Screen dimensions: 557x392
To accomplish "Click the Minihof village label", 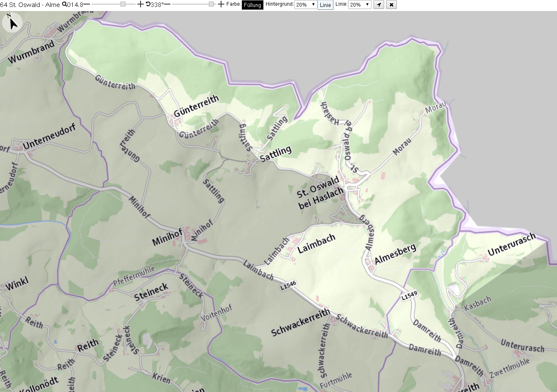I will point(167,237).
